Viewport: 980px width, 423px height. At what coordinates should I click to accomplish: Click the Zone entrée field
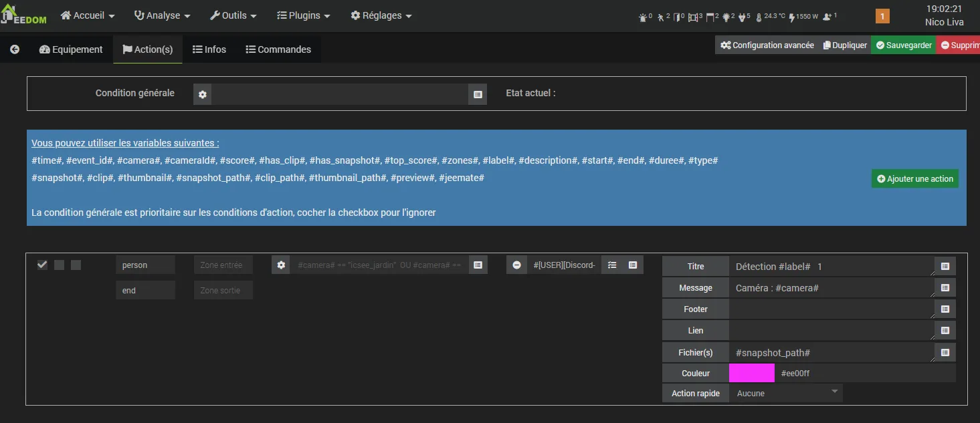click(x=223, y=265)
